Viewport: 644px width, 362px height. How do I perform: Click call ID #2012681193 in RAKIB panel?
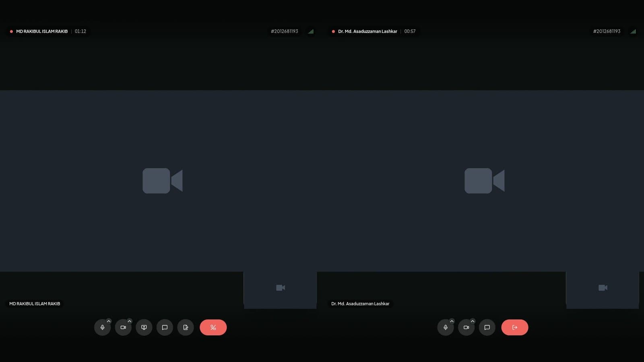point(285,31)
